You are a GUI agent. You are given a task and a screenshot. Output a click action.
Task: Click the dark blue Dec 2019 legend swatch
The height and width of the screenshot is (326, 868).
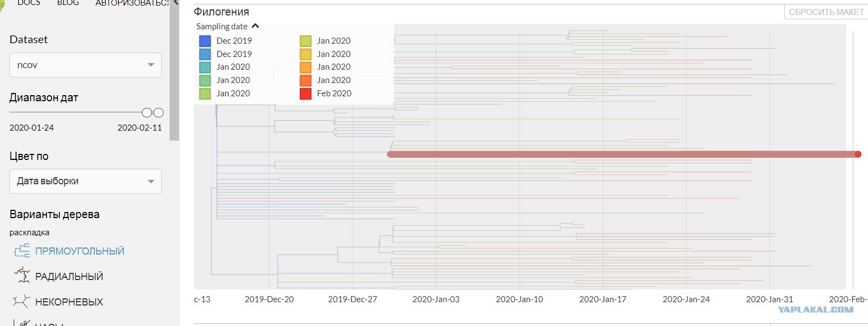pyautogui.click(x=205, y=40)
